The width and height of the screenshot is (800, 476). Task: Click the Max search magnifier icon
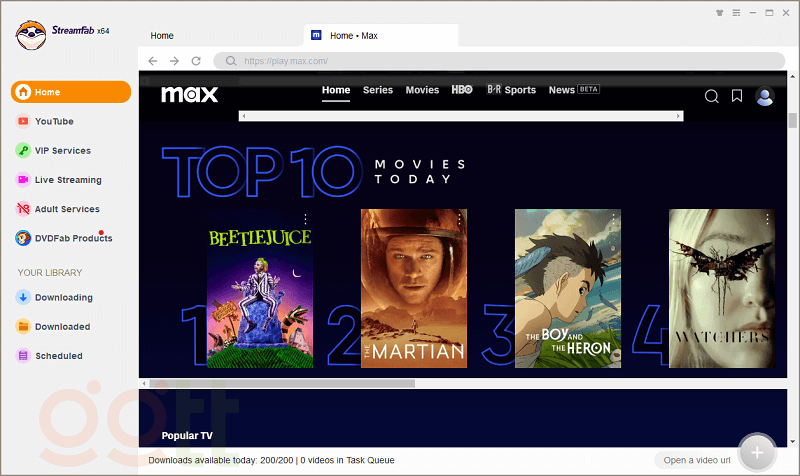point(711,96)
